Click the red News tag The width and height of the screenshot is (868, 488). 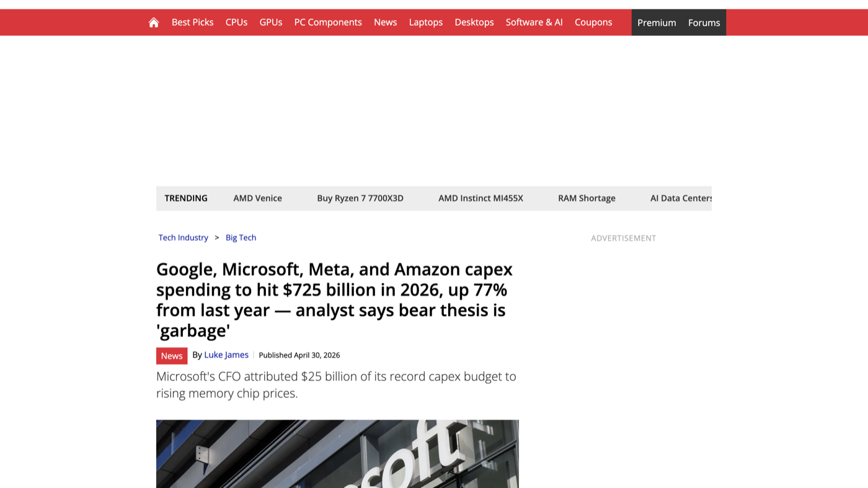[172, 356]
